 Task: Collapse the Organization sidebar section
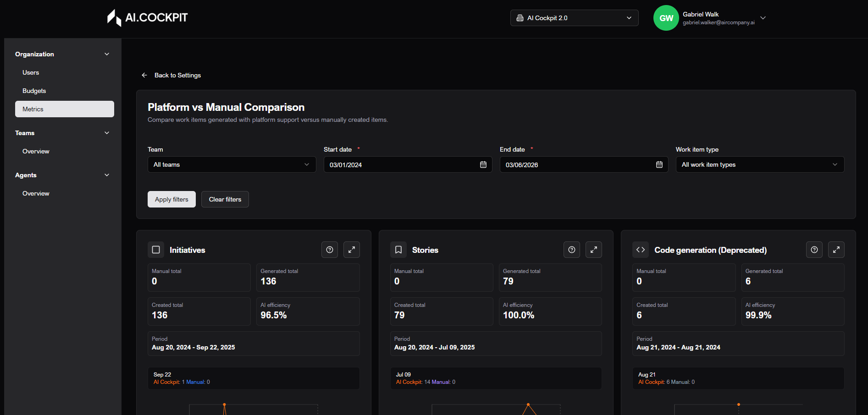(x=107, y=54)
